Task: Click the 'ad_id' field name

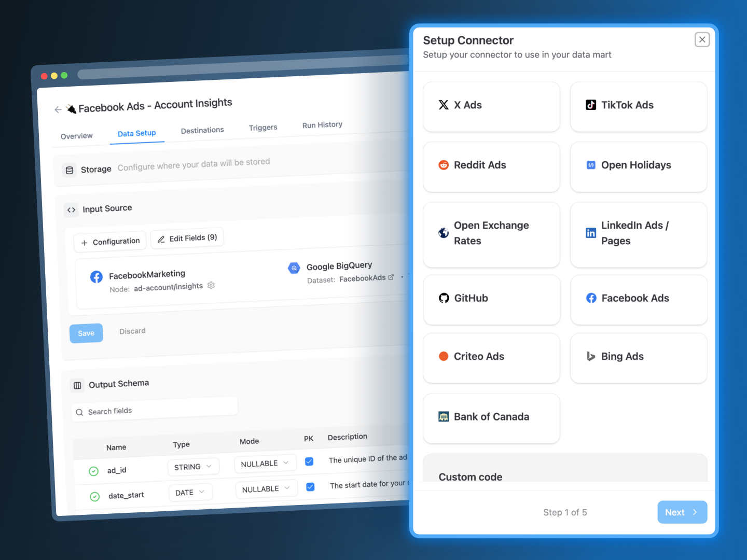Action: [117, 470]
